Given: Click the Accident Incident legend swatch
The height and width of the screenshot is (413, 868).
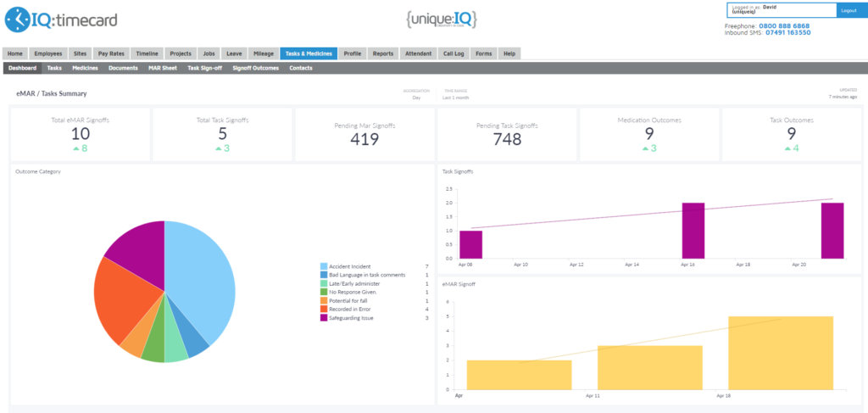Looking at the screenshot, I should 323,266.
